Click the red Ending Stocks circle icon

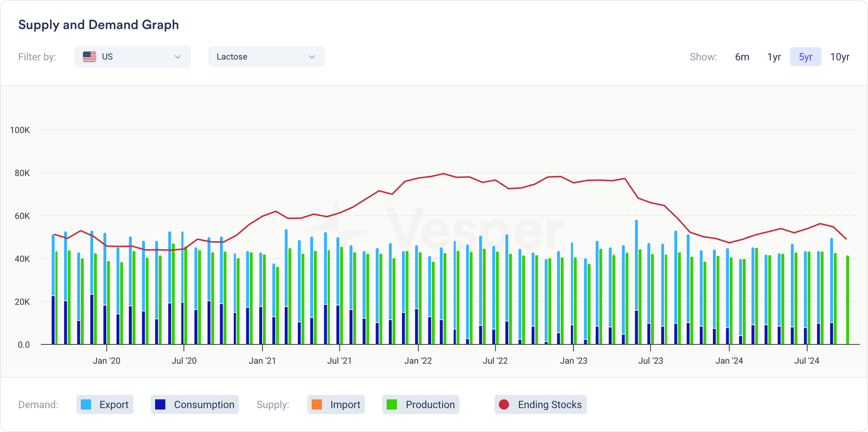point(504,404)
